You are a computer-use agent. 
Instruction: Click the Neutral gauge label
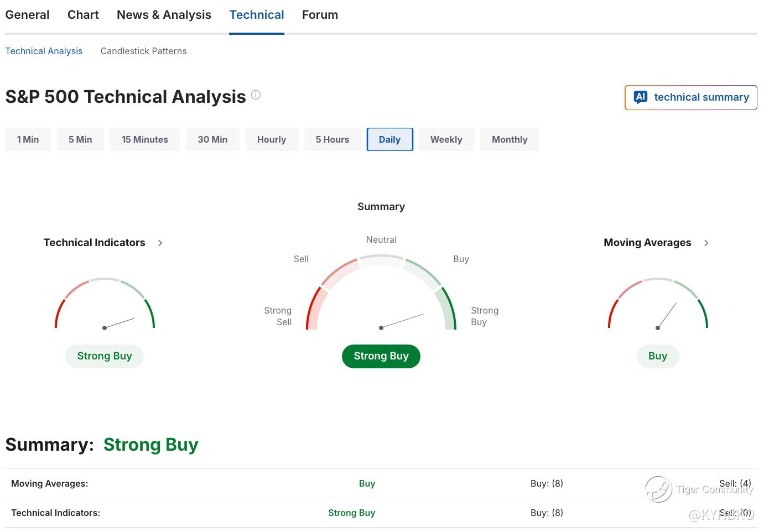[381, 239]
